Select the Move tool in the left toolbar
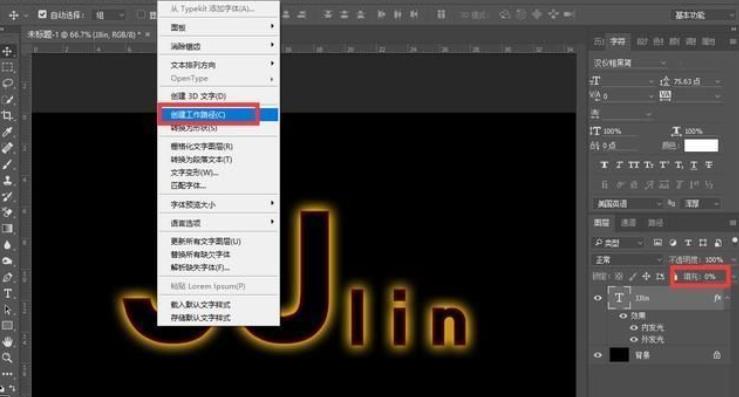 pyautogui.click(x=8, y=51)
